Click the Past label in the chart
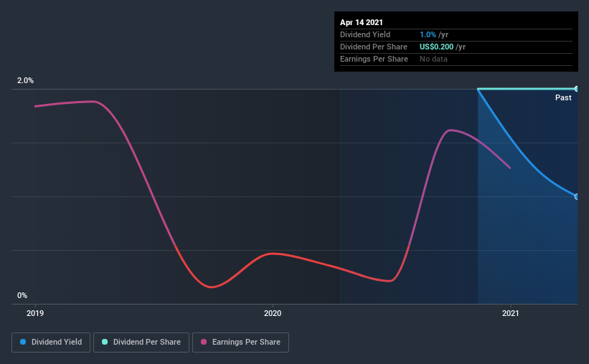This screenshot has height=364, width=589. click(563, 97)
